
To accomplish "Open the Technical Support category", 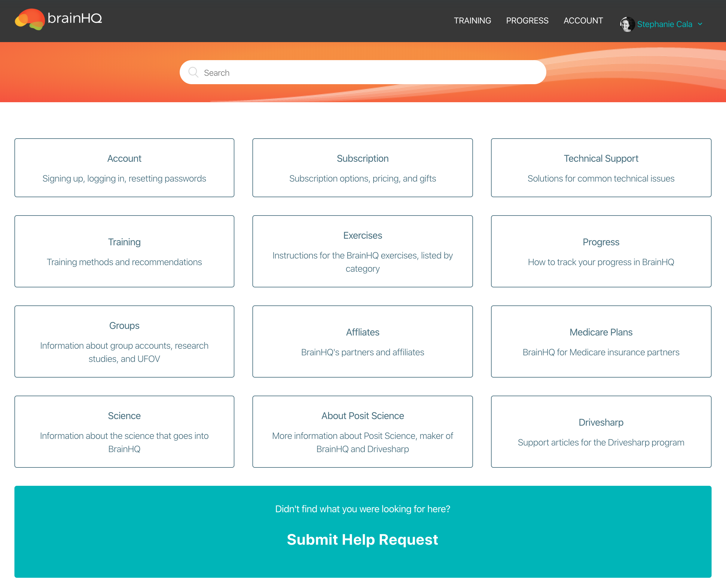I will [x=601, y=168].
